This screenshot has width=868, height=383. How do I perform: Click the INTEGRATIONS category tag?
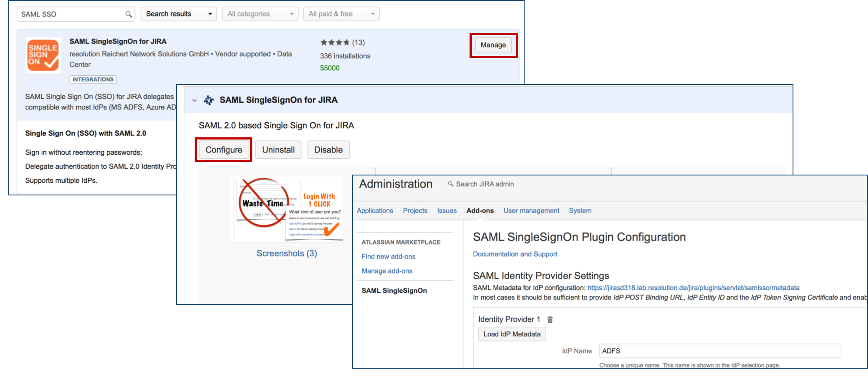pyautogui.click(x=93, y=80)
